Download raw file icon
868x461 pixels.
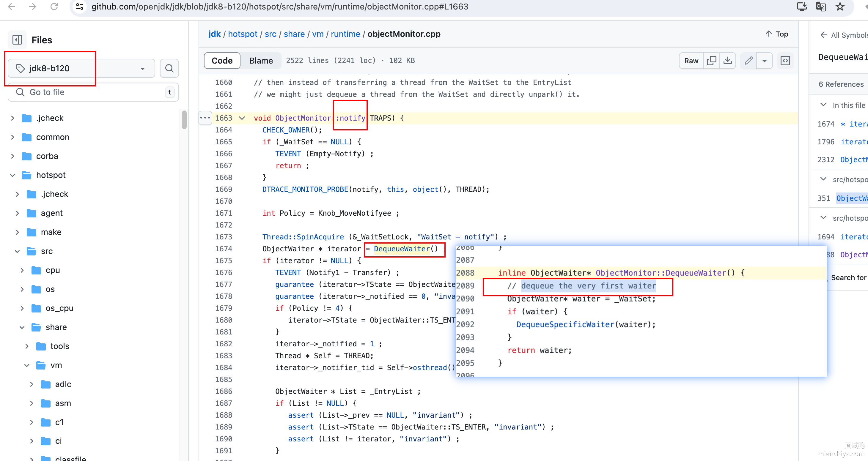pyautogui.click(x=728, y=61)
